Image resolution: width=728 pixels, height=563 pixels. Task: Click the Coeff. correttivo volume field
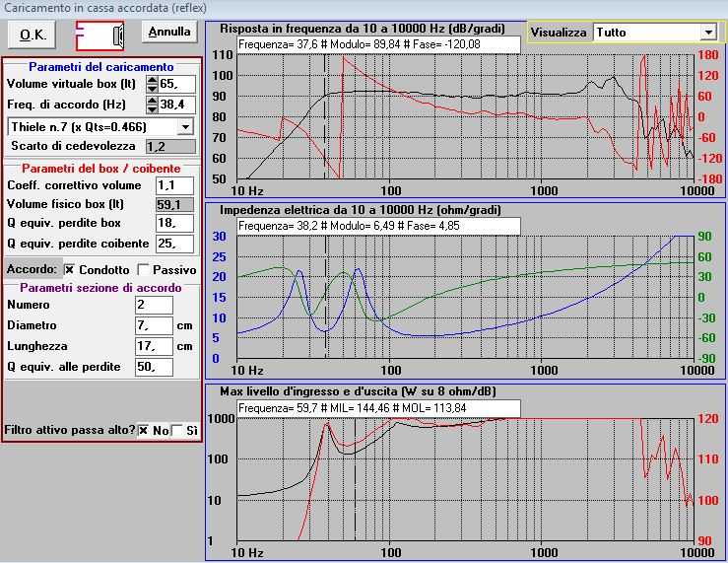click(174, 185)
